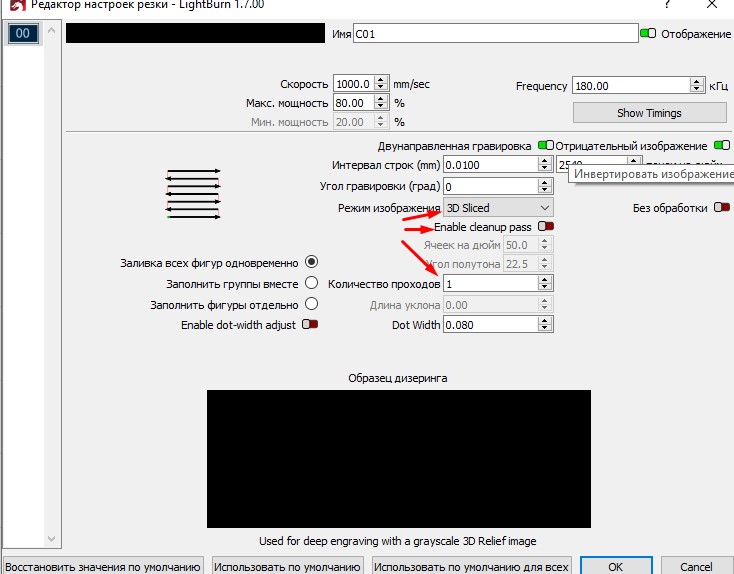Click the Имя text field

pyautogui.click(x=494, y=34)
